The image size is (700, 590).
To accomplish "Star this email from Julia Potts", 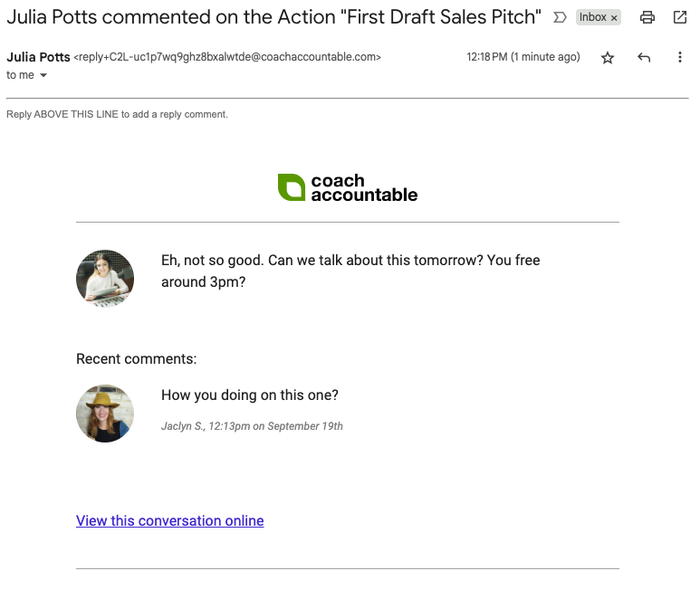I will tap(608, 58).
